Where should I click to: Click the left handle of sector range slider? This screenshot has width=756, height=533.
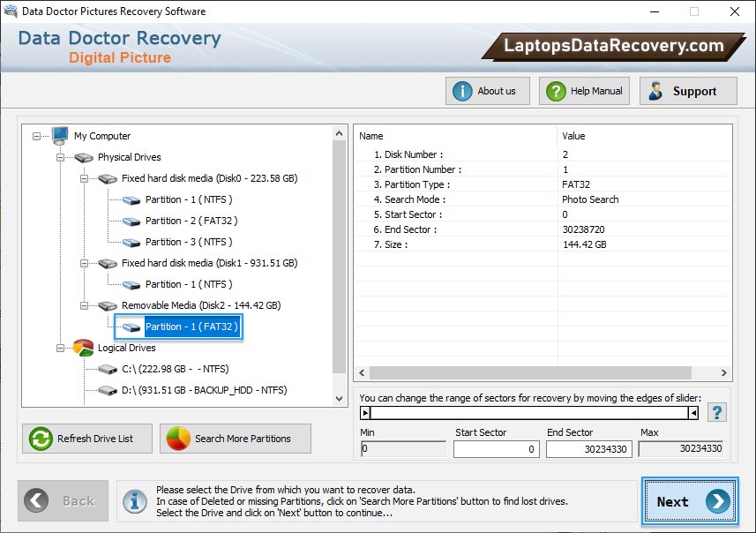pyautogui.click(x=365, y=412)
